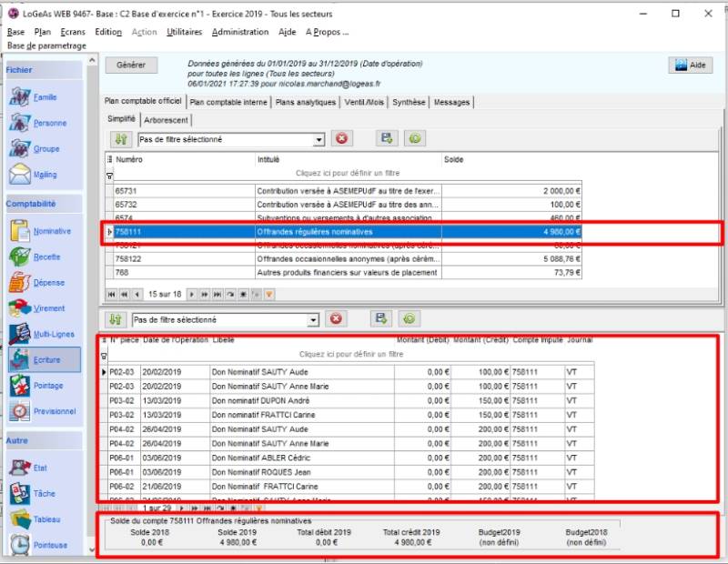
Task: Select entry 'Don Nominatif ROQUES Jean'
Action: 347,472
